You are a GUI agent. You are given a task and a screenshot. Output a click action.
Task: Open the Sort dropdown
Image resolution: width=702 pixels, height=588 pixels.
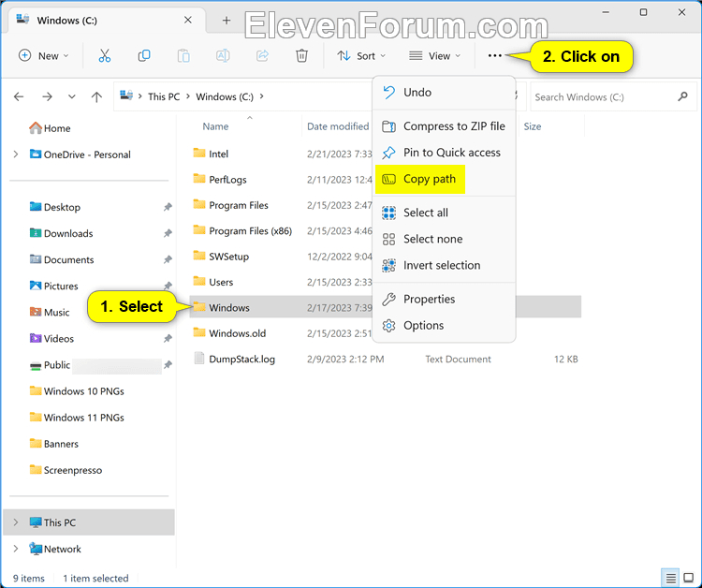point(361,56)
